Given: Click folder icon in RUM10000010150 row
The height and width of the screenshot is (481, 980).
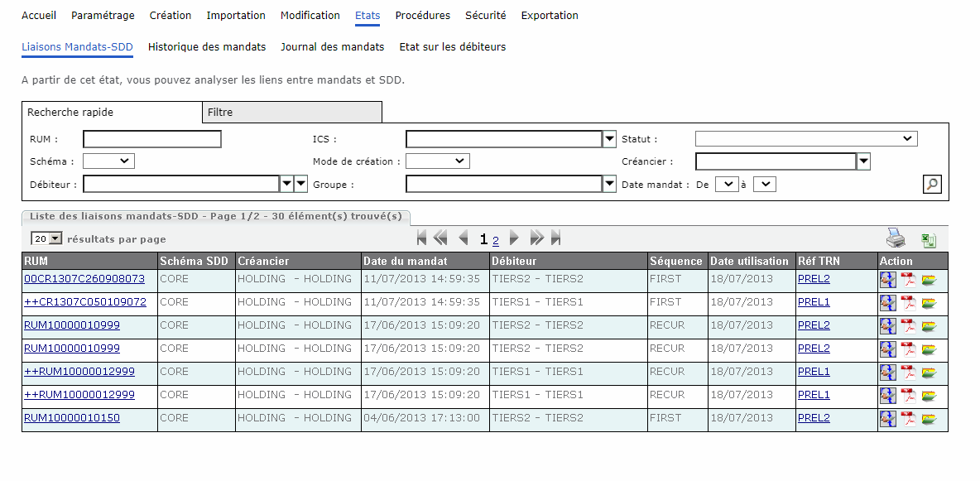Looking at the screenshot, I should coord(929,419).
